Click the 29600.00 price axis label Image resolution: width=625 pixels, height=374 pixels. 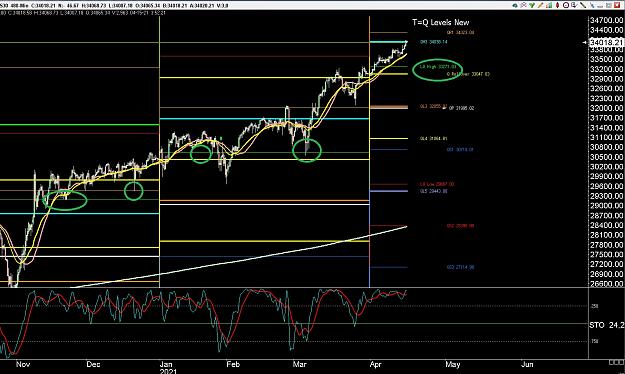tap(607, 186)
